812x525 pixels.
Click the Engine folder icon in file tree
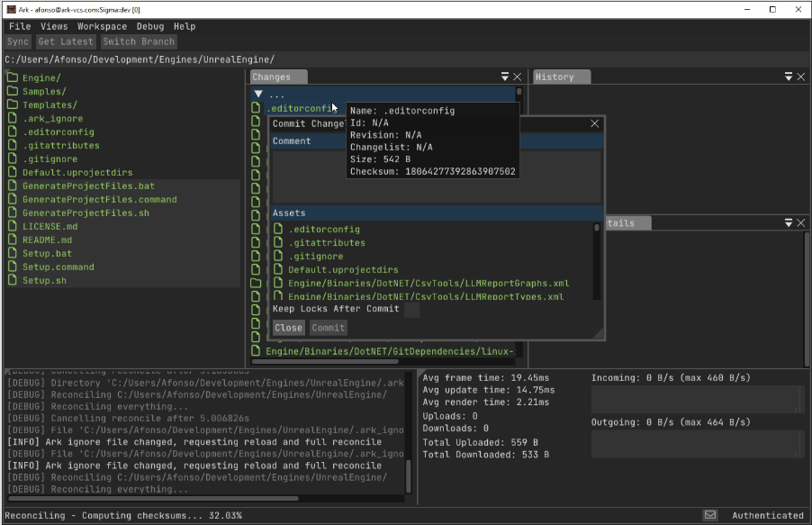[x=13, y=77]
